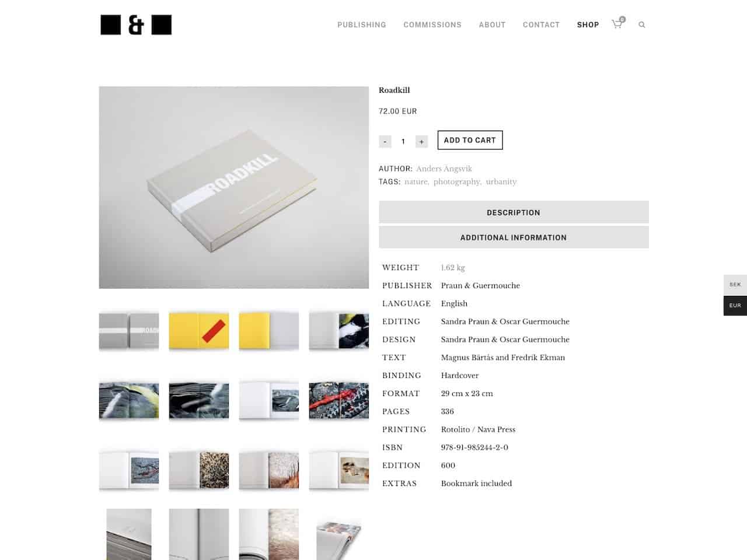
Task: Open author link Anders Angsvik
Action: click(444, 169)
